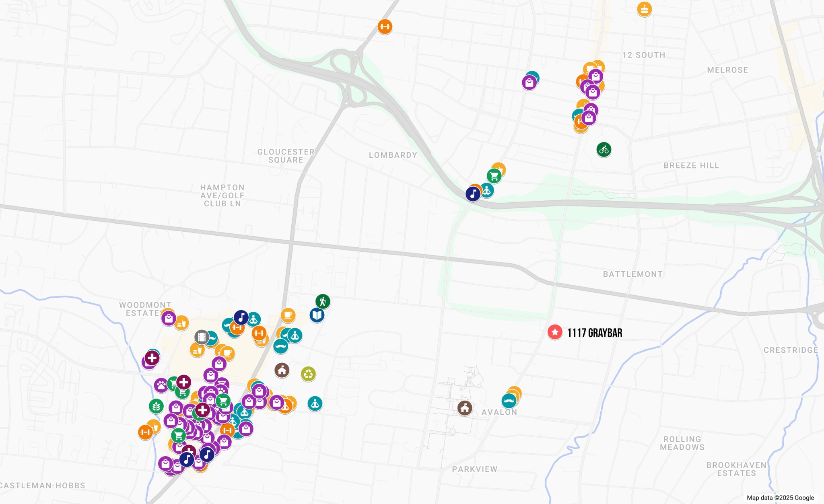Select the olive recycling icon marker
This screenshot has width=824, height=504.
click(308, 374)
